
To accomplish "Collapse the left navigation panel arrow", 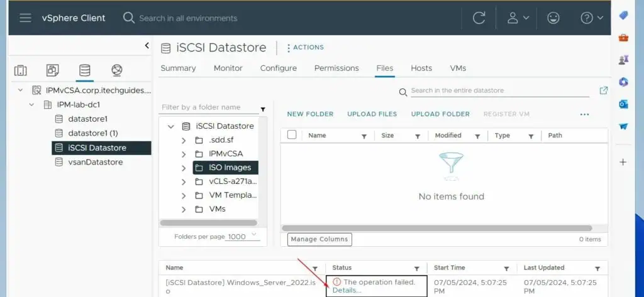I will pos(147,46).
